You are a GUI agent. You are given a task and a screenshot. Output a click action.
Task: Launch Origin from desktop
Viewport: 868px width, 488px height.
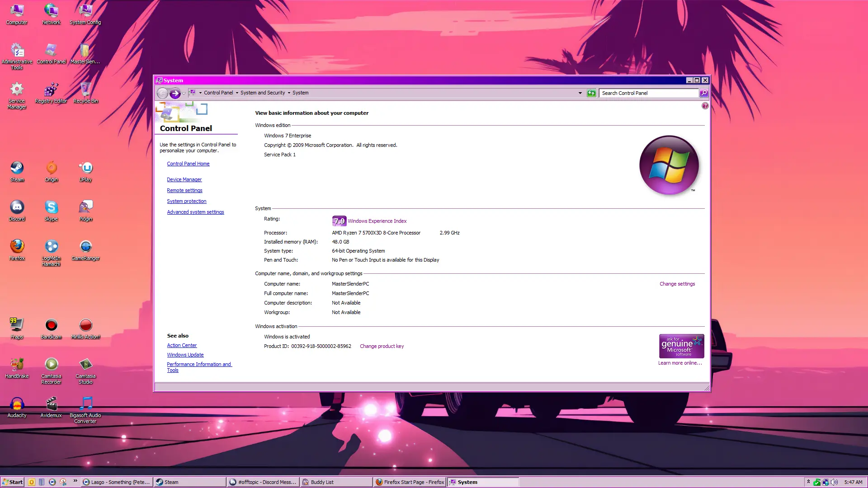tap(51, 171)
